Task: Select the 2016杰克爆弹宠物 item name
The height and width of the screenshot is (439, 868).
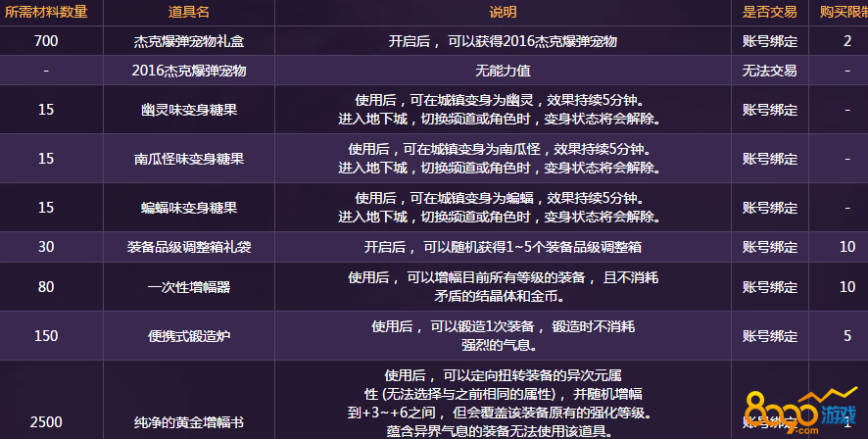Action: pos(189,72)
